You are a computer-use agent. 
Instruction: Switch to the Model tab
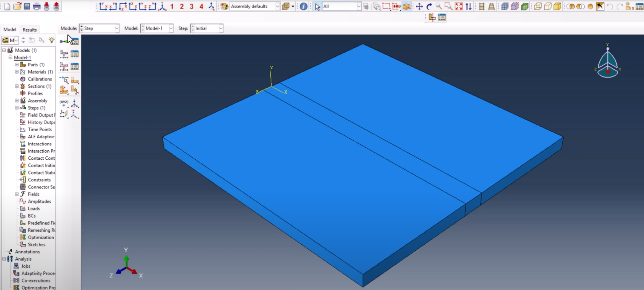click(x=10, y=29)
